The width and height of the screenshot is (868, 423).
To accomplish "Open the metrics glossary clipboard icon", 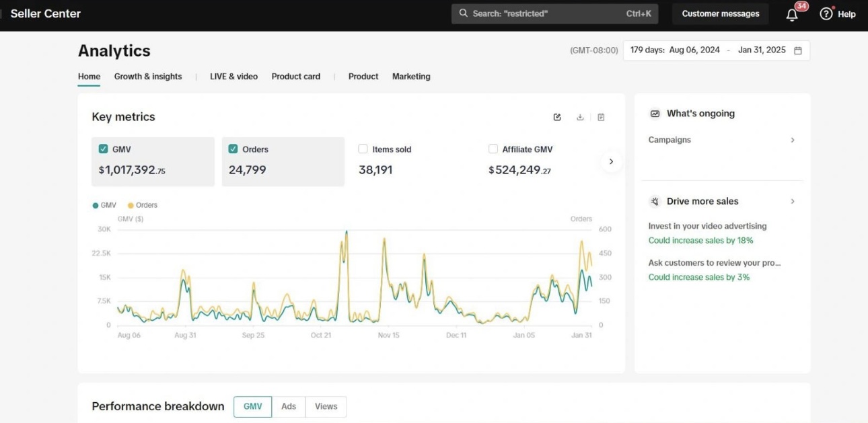I will 601,117.
